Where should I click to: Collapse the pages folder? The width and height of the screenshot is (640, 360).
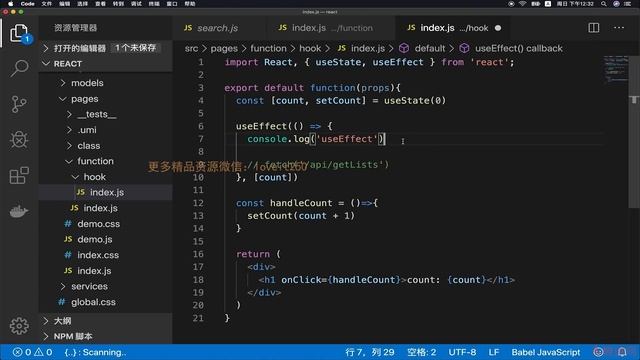[84, 99]
